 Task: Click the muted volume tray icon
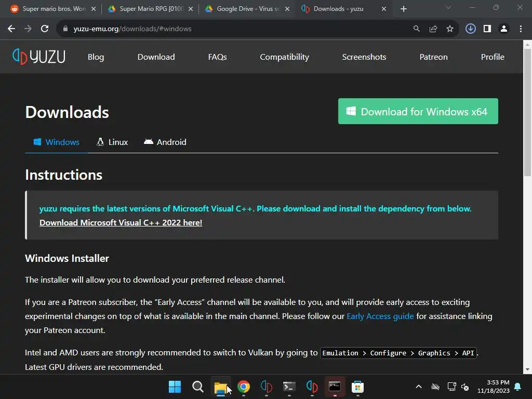(x=465, y=387)
